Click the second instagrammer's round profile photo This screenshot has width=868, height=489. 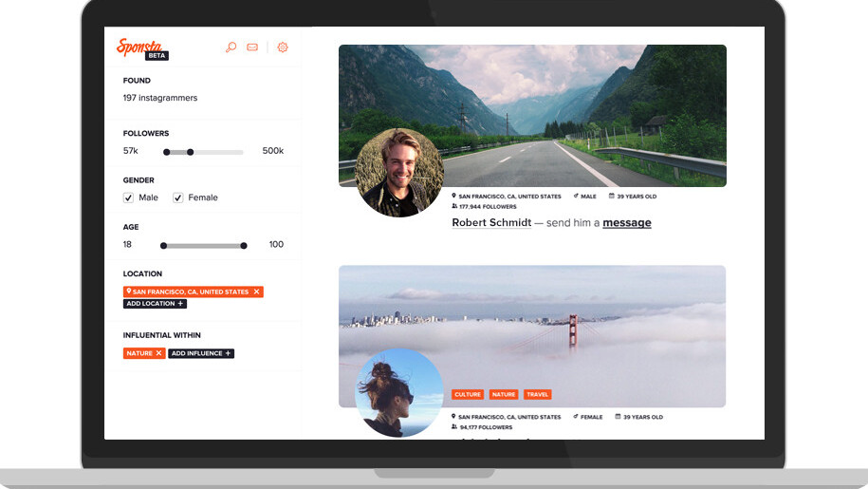tap(398, 392)
